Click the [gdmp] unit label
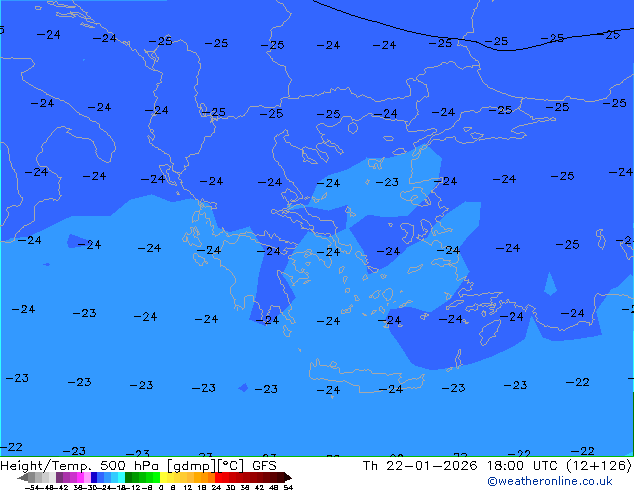 192,466
